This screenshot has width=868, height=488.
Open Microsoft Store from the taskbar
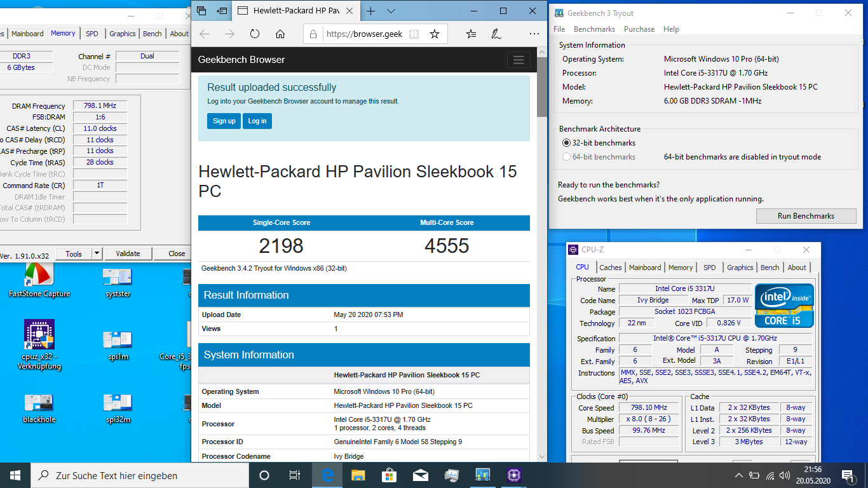pos(390,475)
